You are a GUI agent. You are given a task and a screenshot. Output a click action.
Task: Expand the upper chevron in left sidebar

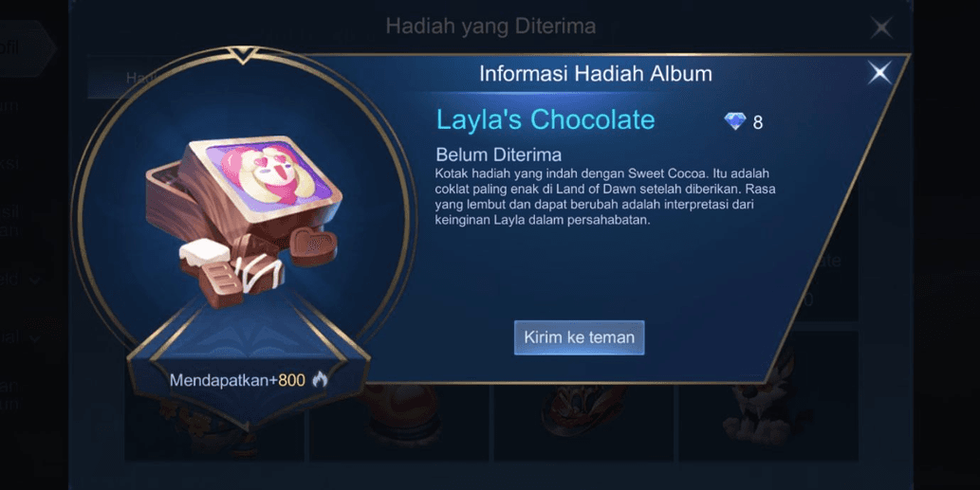[x=35, y=281]
